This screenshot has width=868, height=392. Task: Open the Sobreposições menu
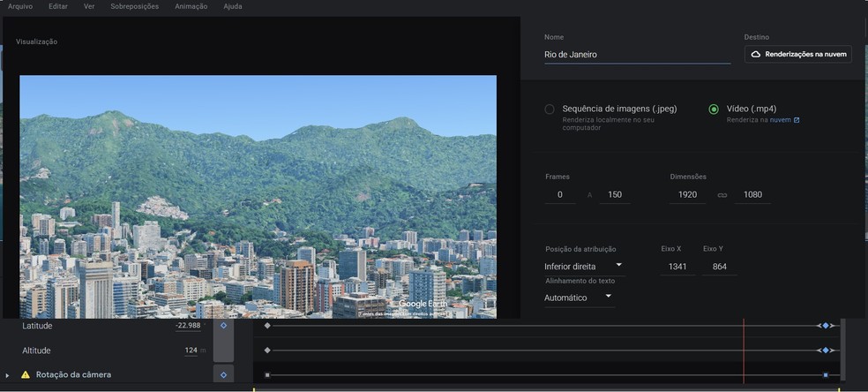(134, 7)
